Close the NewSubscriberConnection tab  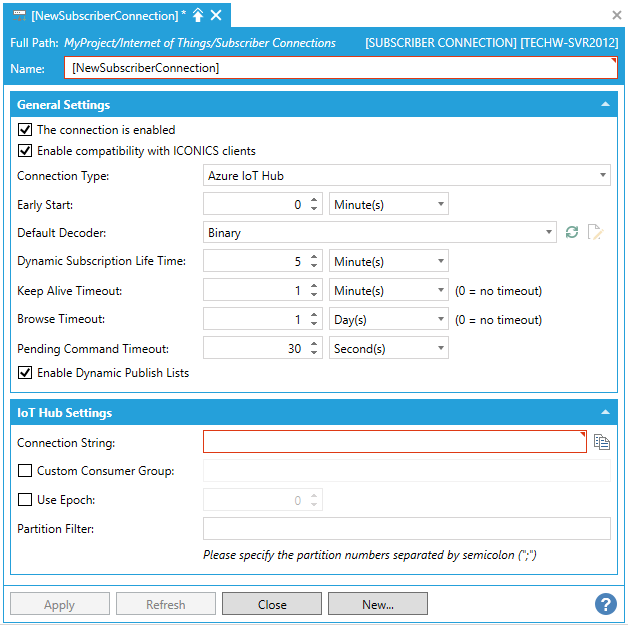coord(216,16)
